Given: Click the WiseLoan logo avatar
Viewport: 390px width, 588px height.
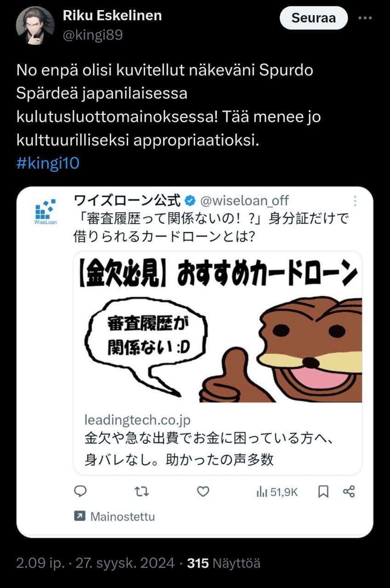Looking at the screenshot, I should 45,211.
